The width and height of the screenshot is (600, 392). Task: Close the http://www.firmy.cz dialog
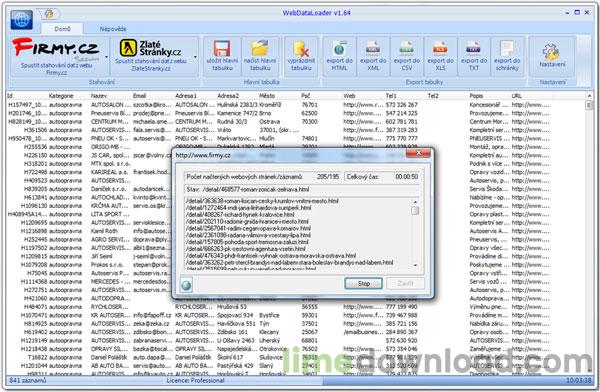tap(418, 153)
